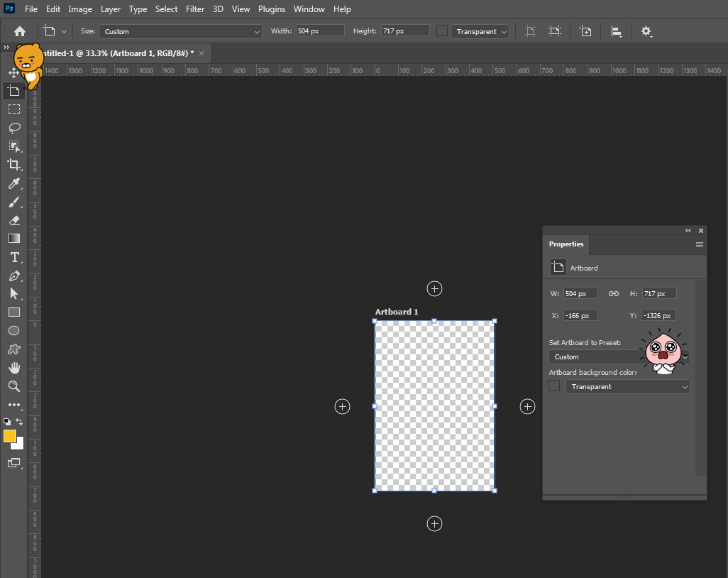Select the Crop tool
This screenshot has width=728, height=578.
pyautogui.click(x=14, y=165)
